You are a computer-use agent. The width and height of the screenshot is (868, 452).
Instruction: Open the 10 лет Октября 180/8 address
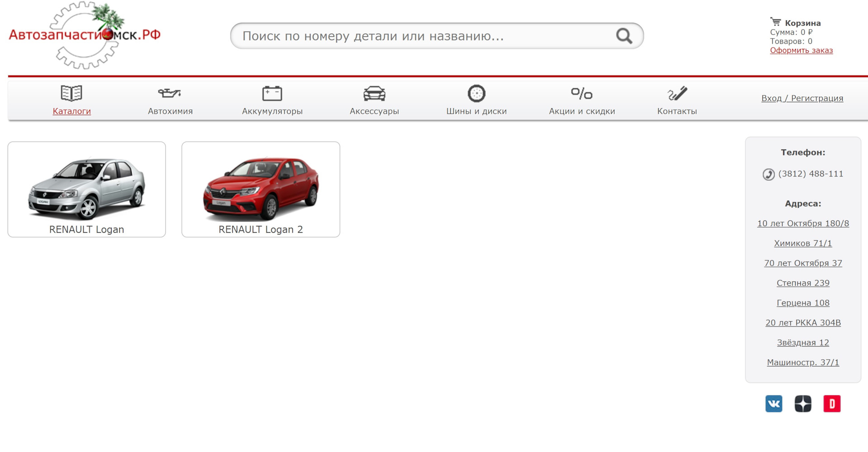803,223
